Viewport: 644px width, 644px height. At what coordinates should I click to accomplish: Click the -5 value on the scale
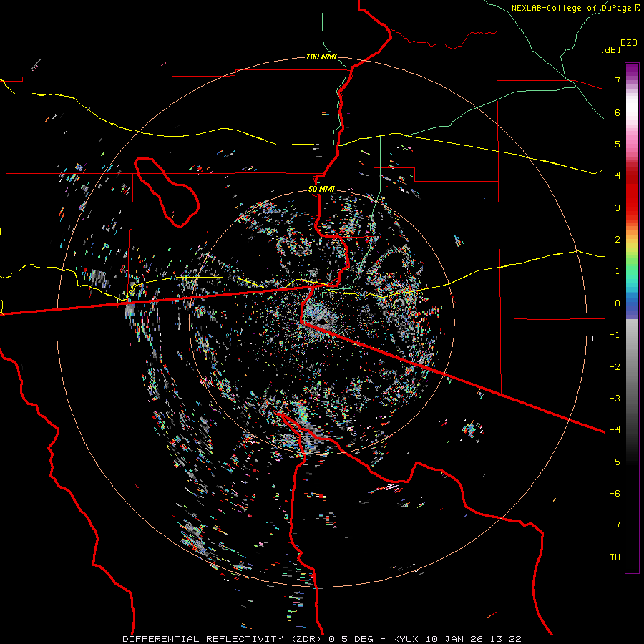(x=615, y=462)
